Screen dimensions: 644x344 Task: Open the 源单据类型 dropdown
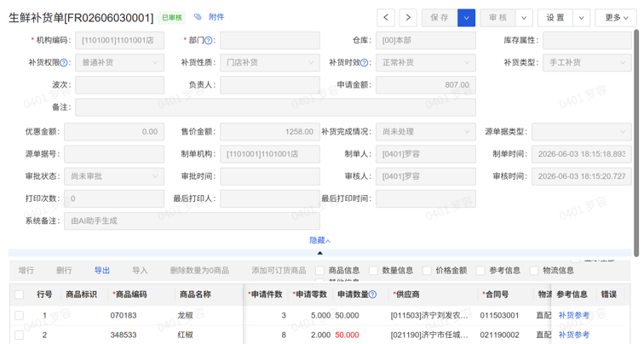(582, 132)
